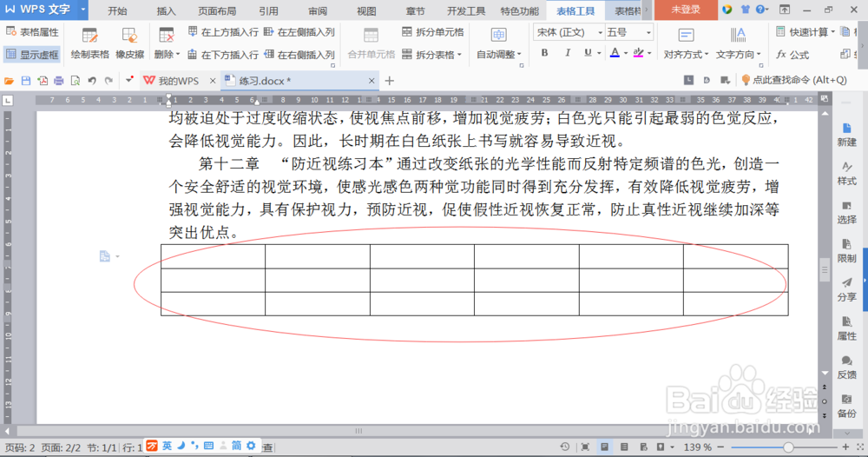Open the 插入 ribbon tab
This screenshot has height=457, width=868.
166,11
